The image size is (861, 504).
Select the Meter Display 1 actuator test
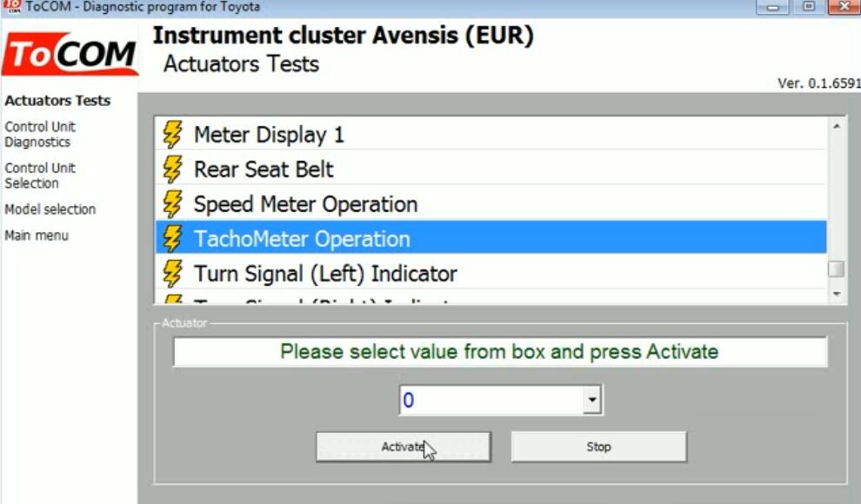(491, 135)
